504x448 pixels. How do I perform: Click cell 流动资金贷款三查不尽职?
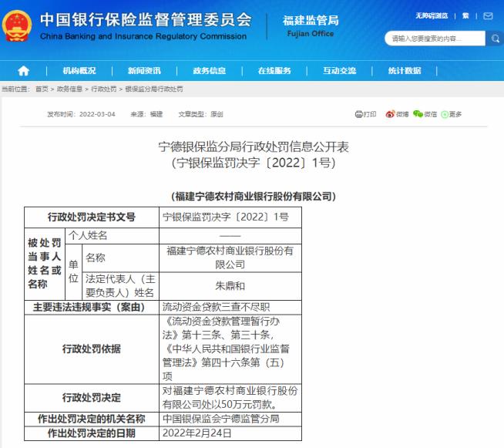point(230,308)
